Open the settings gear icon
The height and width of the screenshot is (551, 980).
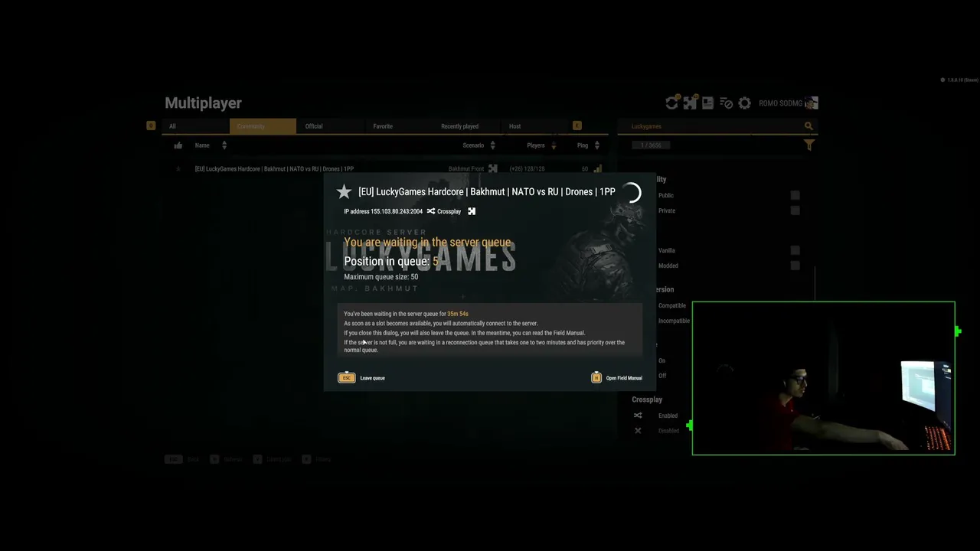coord(744,103)
